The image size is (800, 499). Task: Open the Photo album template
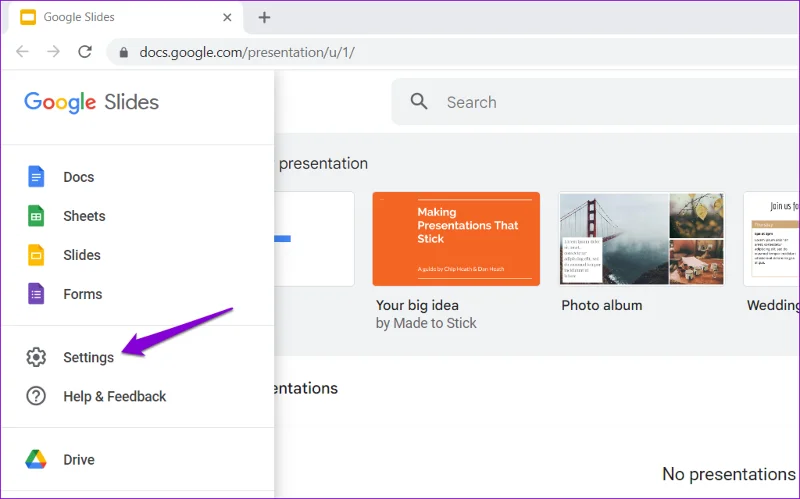[642, 239]
